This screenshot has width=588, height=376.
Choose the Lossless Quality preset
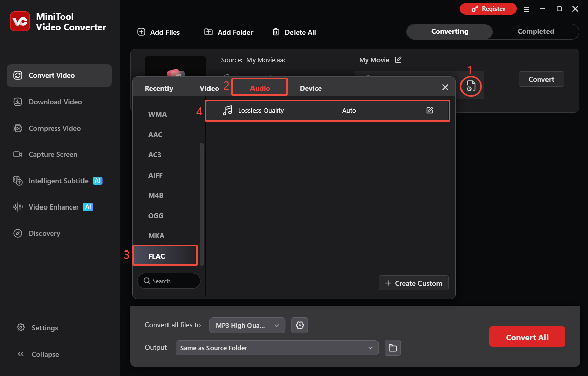[x=327, y=111]
